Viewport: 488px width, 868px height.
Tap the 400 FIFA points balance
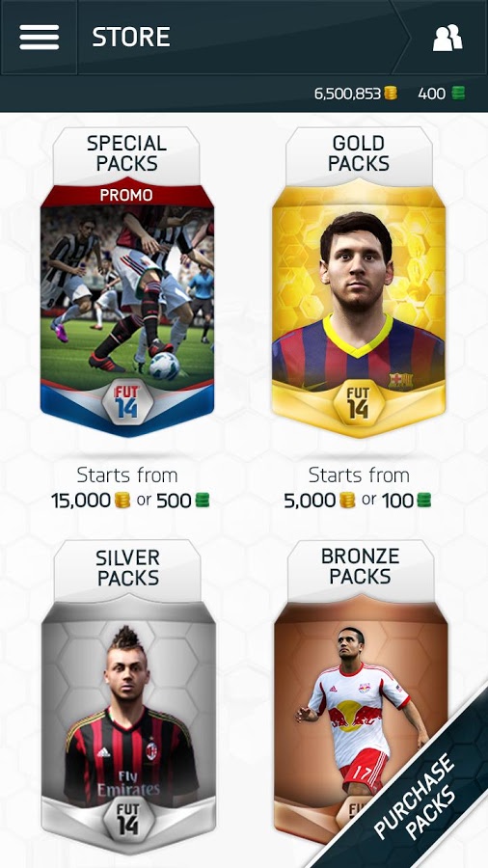click(431, 94)
